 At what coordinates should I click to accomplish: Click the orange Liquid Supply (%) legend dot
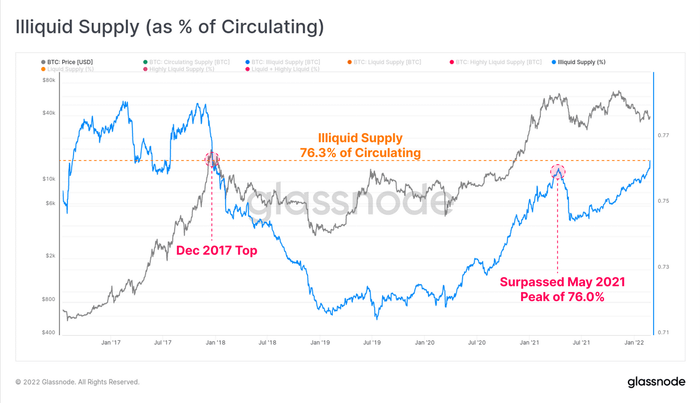click(43, 69)
